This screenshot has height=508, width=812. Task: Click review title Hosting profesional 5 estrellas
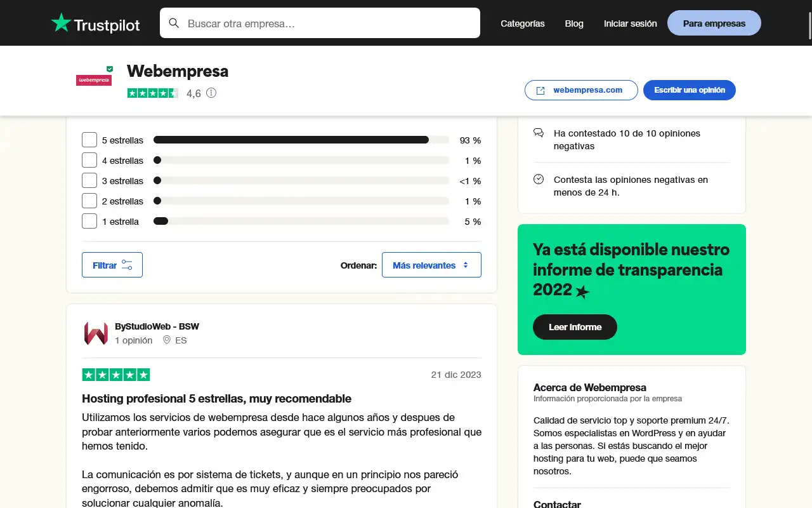pos(216,399)
